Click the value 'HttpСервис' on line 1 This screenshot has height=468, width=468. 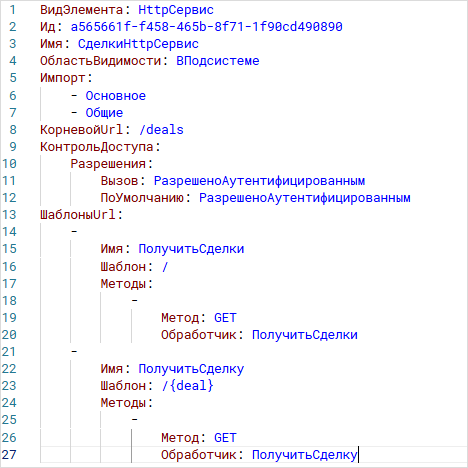[176, 10]
